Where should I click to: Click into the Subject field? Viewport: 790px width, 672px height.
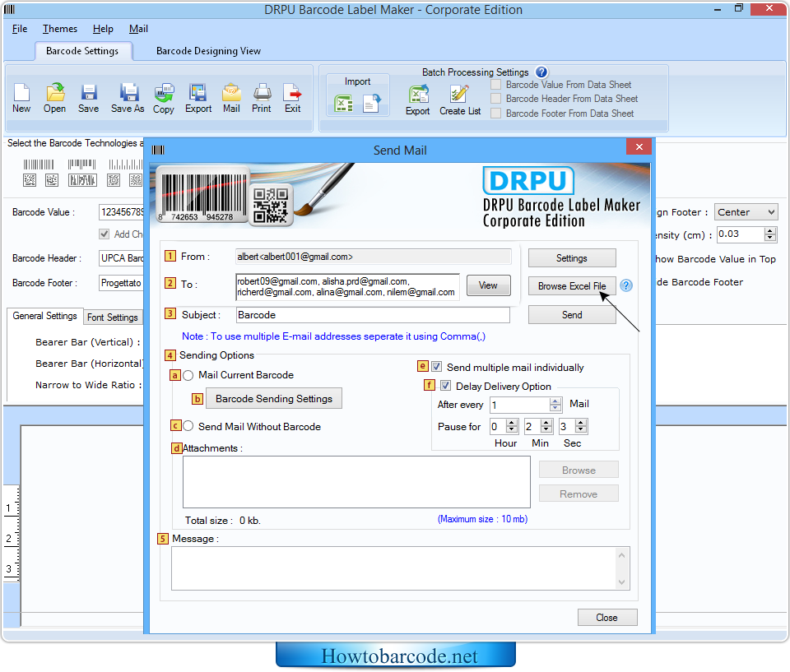coord(373,315)
